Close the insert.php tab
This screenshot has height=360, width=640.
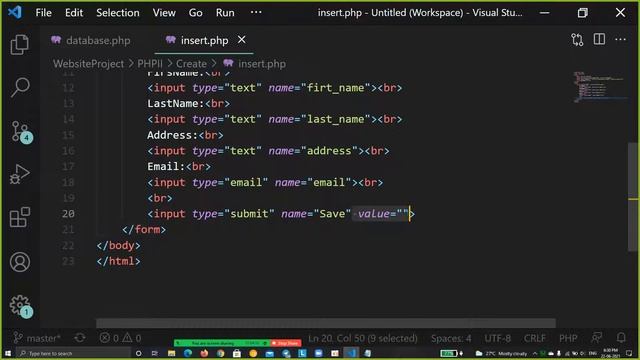(242, 40)
